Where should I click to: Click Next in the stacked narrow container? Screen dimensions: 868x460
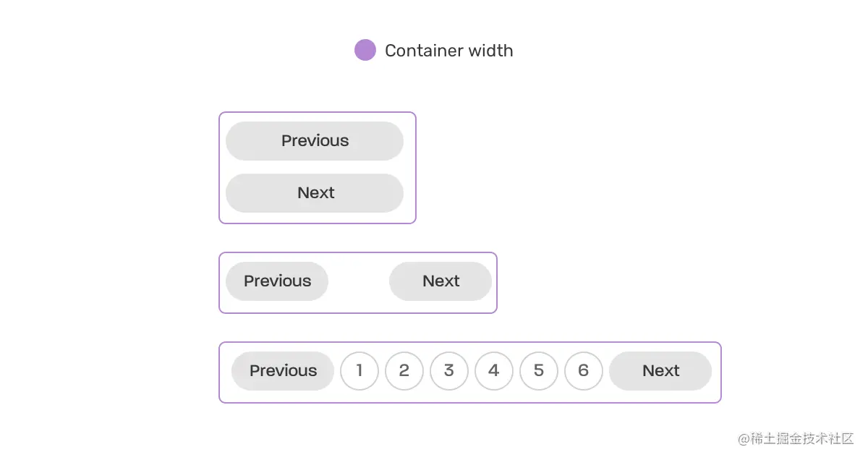(315, 193)
